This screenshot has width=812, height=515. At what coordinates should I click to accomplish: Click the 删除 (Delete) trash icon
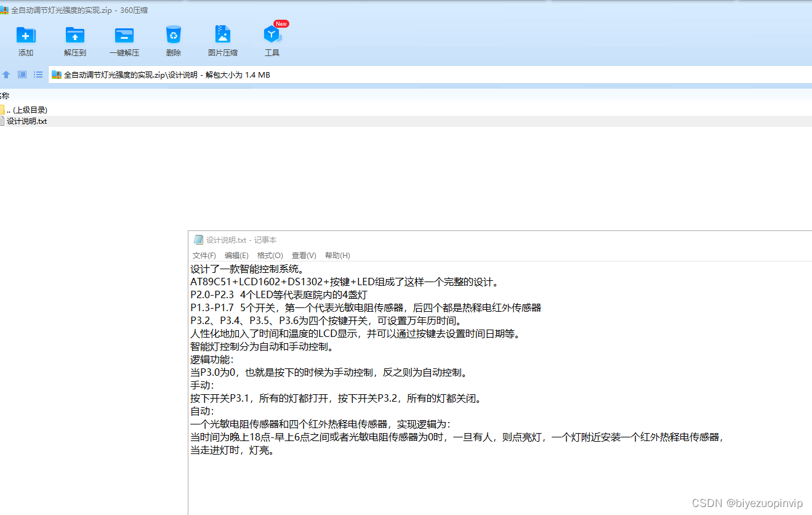coord(174,35)
